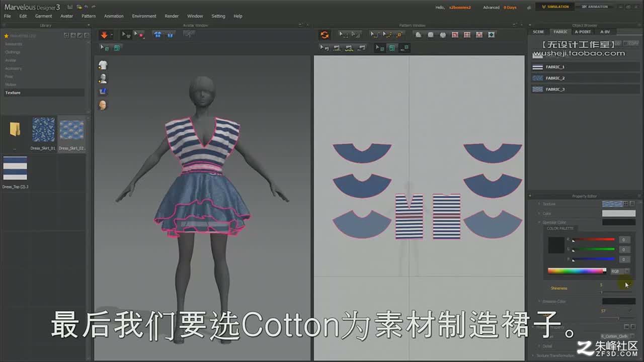Select the Circle pattern creation tool
The image size is (644, 362).
point(443,35)
